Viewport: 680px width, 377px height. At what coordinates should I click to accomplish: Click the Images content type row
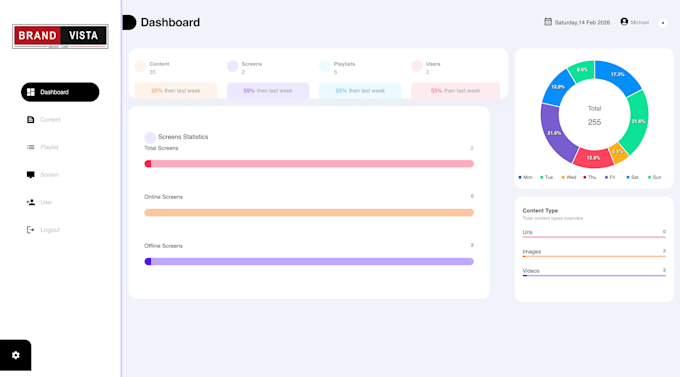pos(594,253)
